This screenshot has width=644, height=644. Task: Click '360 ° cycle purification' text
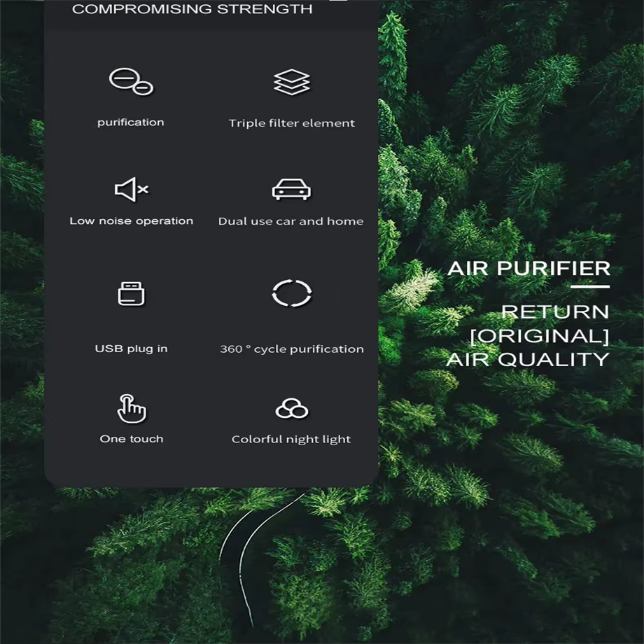tap(292, 349)
